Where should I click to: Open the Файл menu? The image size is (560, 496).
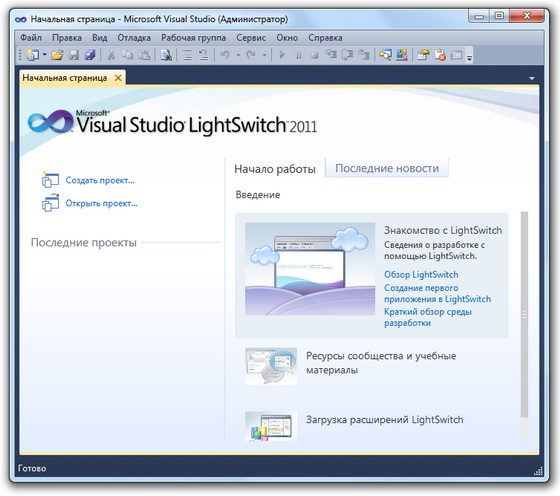(x=31, y=37)
